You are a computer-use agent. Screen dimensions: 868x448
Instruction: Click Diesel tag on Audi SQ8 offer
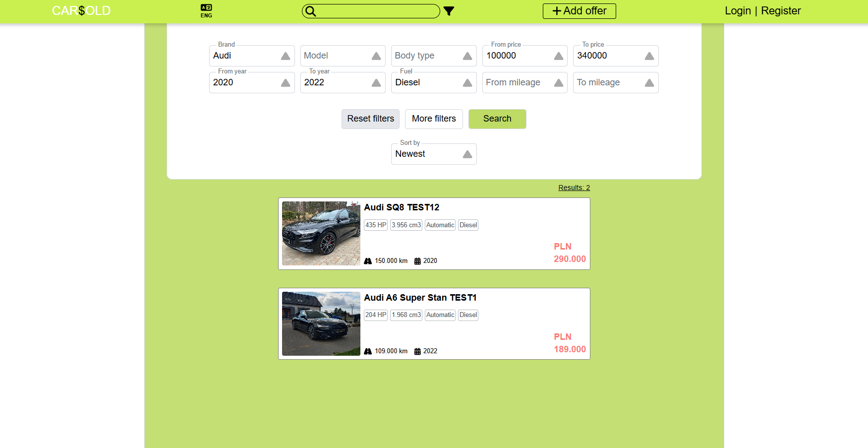pyautogui.click(x=468, y=225)
